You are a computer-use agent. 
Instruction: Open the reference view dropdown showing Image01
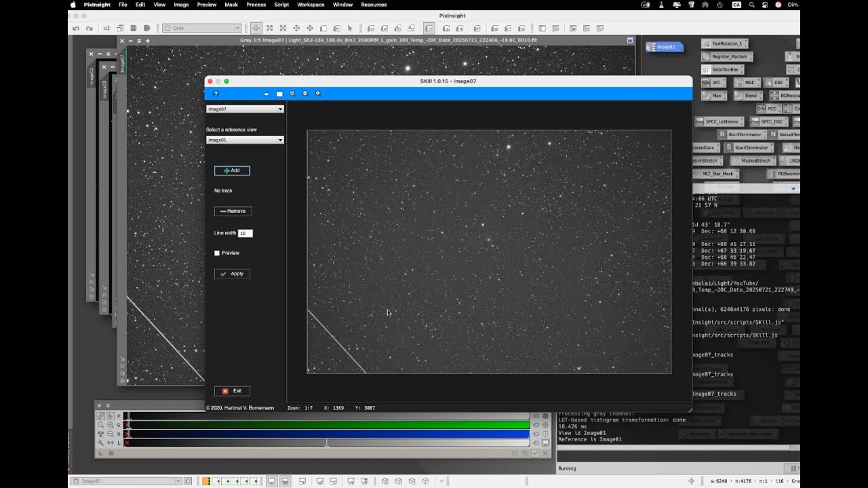click(x=245, y=140)
